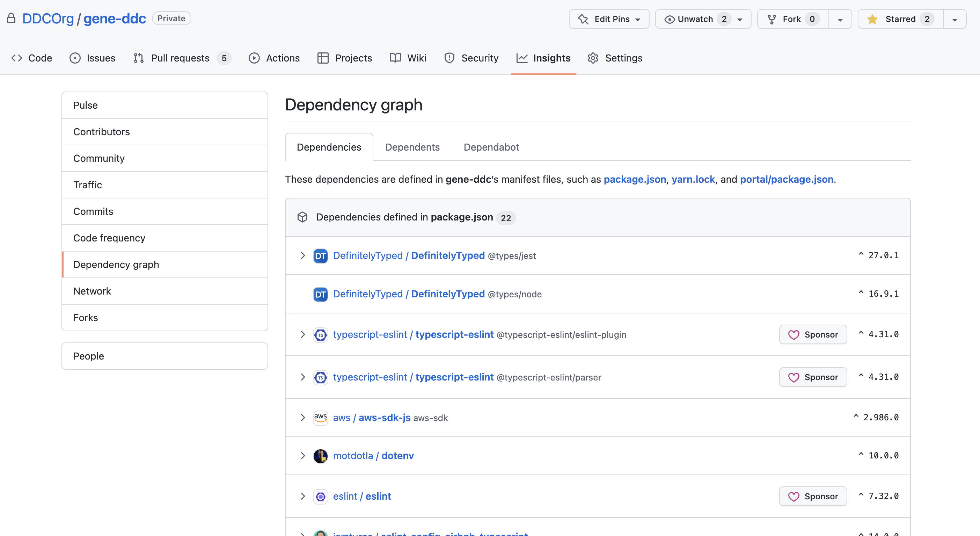Open typescript-eslint link for the parser package
The width and height of the screenshot is (980, 536).
tap(413, 377)
